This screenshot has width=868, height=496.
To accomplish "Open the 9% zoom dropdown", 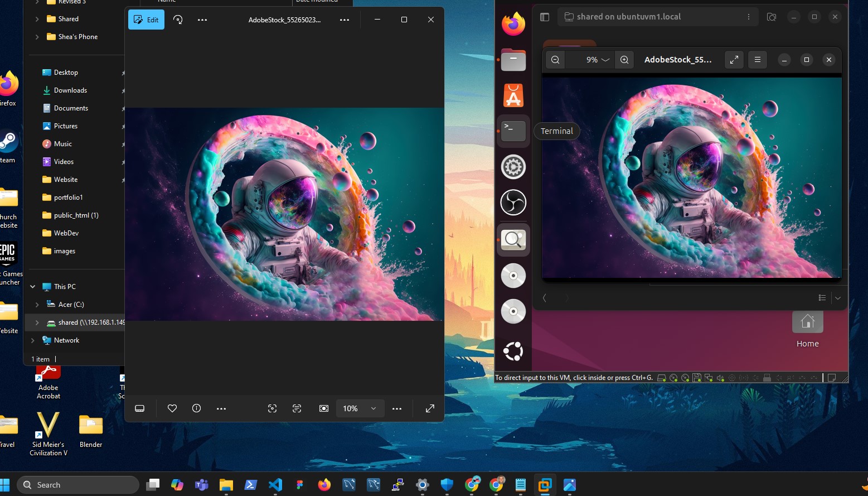I will pos(598,60).
